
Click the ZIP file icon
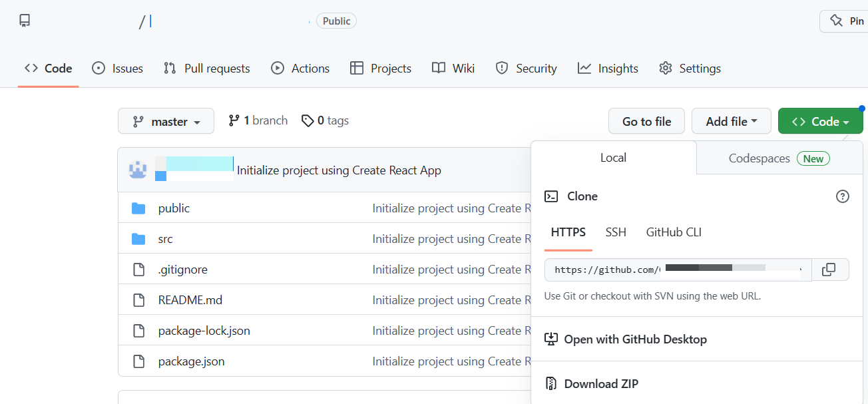tap(550, 384)
